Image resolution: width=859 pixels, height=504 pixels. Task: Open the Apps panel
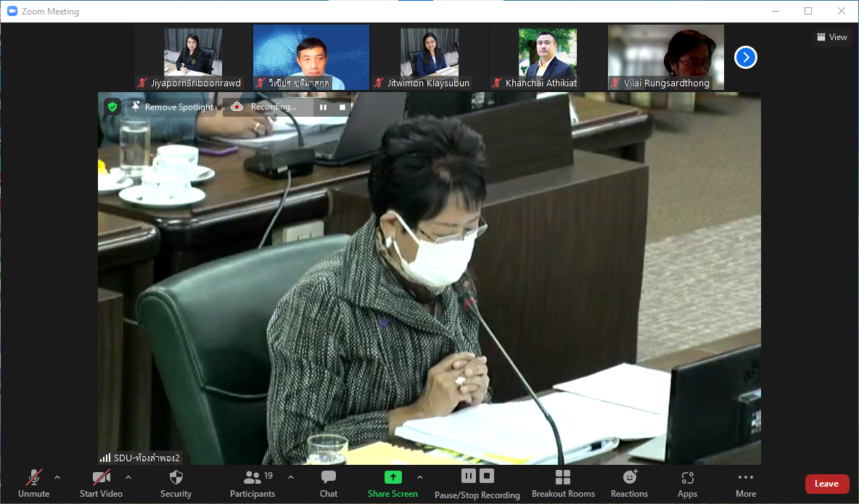pyautogui.click(x=688, y=484)
